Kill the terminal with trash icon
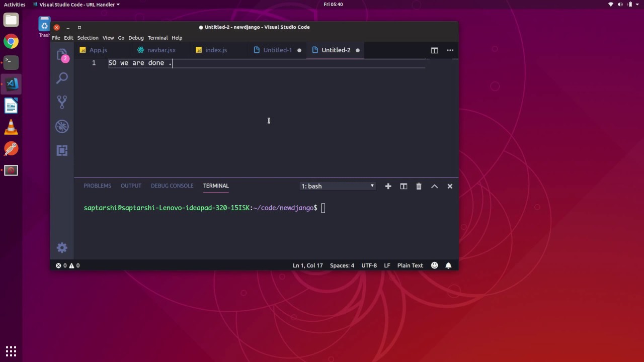 (419, 186)
